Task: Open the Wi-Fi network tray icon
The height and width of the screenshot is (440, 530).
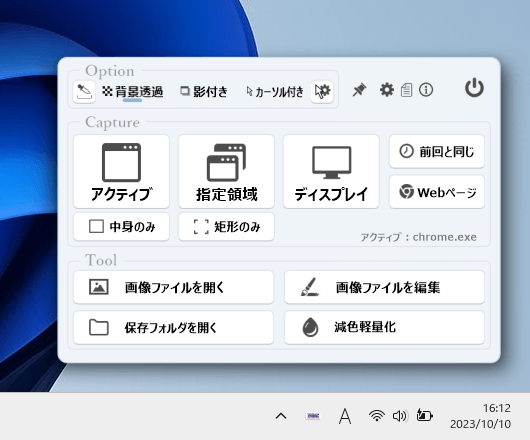Action: click(x=377, y=416)
